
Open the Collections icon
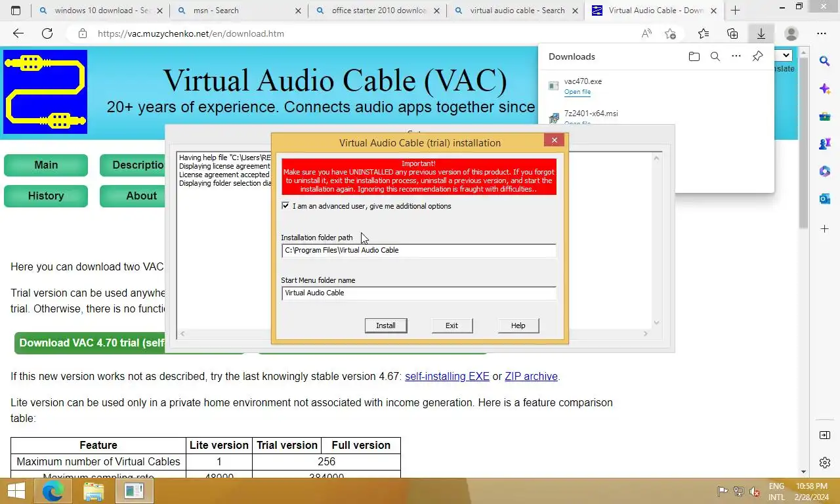[x=732, y=33]
